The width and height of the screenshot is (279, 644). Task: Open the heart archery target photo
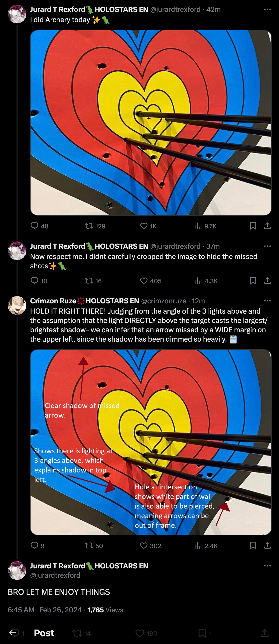tap(151, 122)
